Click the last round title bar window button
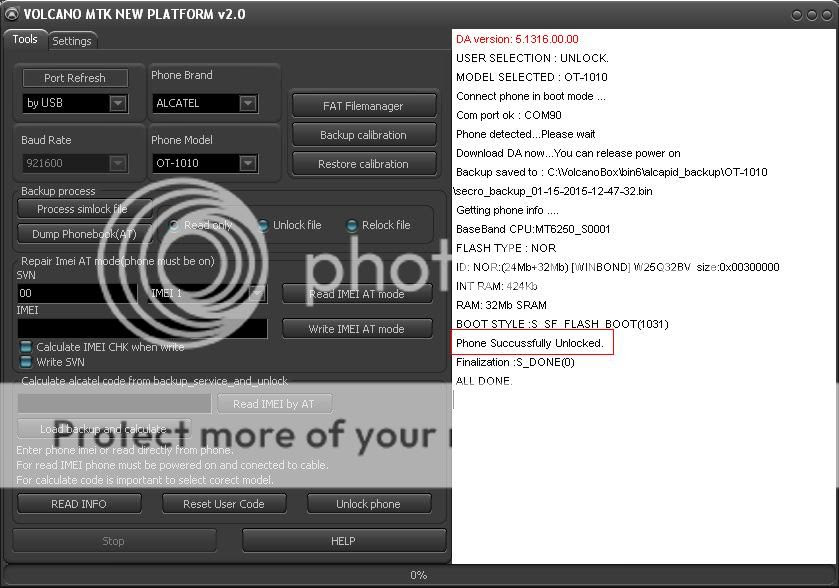839x588 pixels. tap(827, 15)
